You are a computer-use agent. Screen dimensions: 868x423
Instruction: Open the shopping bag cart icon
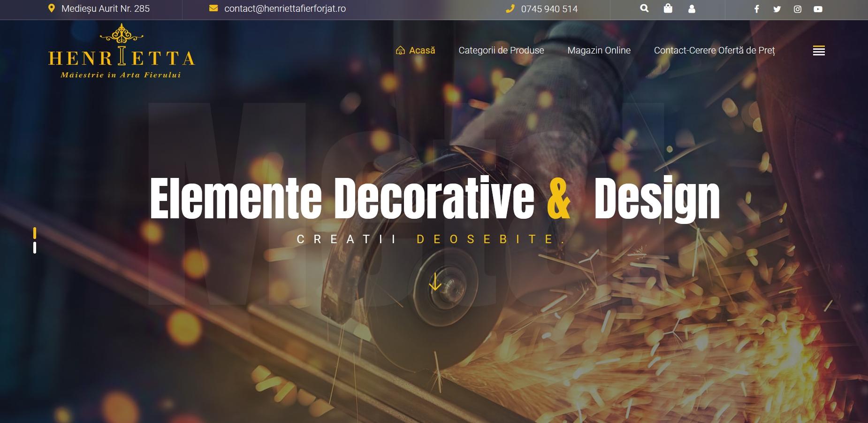[668, 8]
